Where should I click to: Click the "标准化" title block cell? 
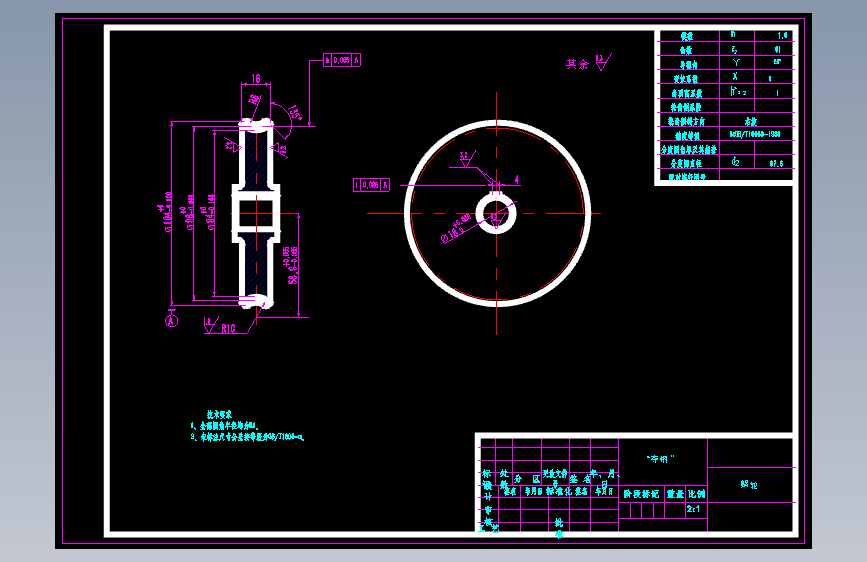tap(559, 491)
